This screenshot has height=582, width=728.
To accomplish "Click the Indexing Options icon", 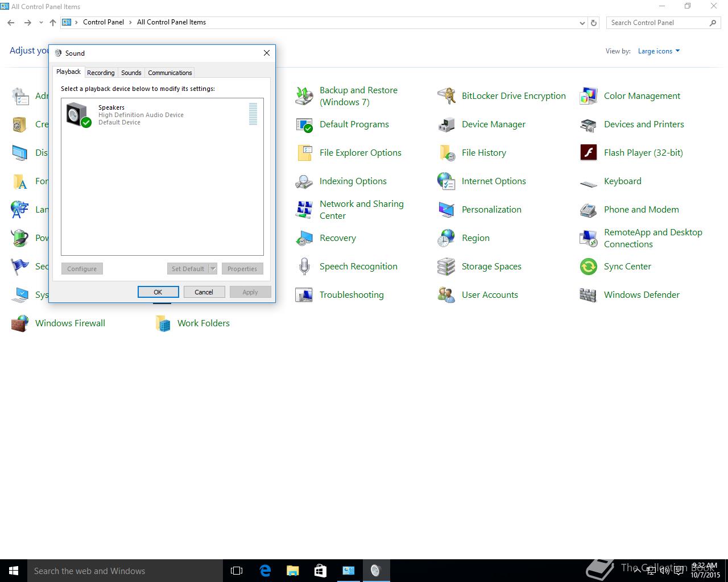I will click(304, 181).
